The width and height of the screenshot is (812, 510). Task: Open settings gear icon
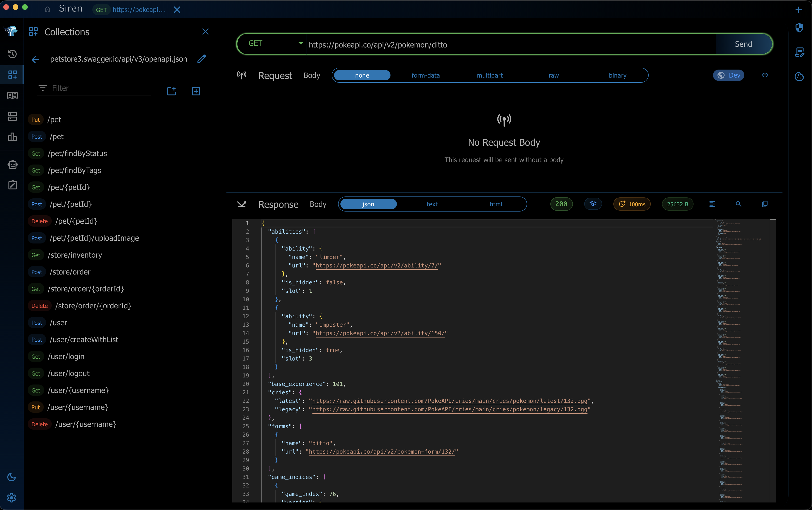tap(12, 498)
